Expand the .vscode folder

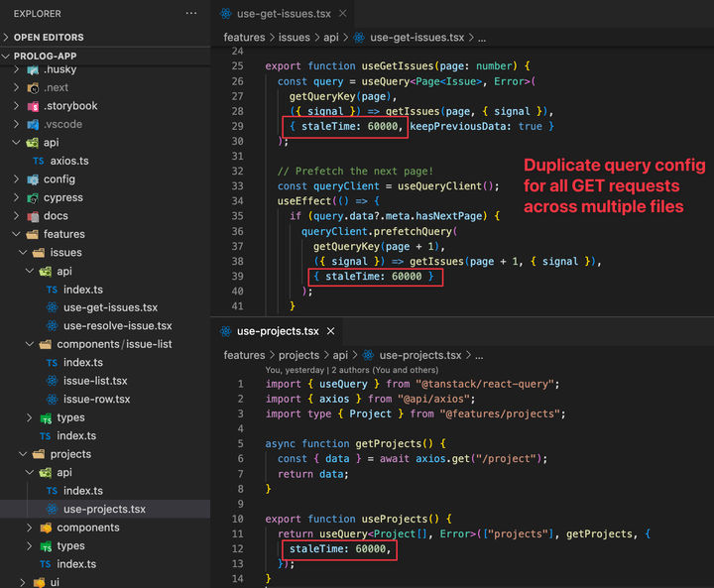[18, 124]
